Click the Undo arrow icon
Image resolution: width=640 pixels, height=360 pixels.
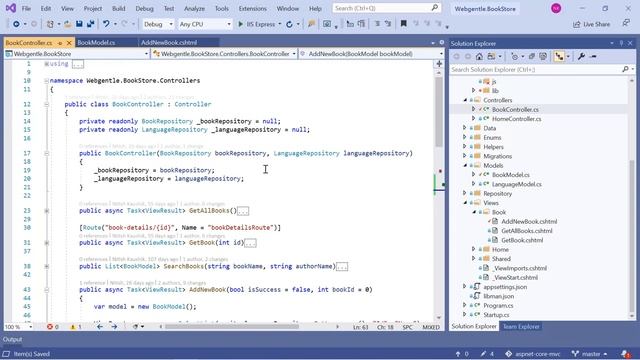pos(106,24)
